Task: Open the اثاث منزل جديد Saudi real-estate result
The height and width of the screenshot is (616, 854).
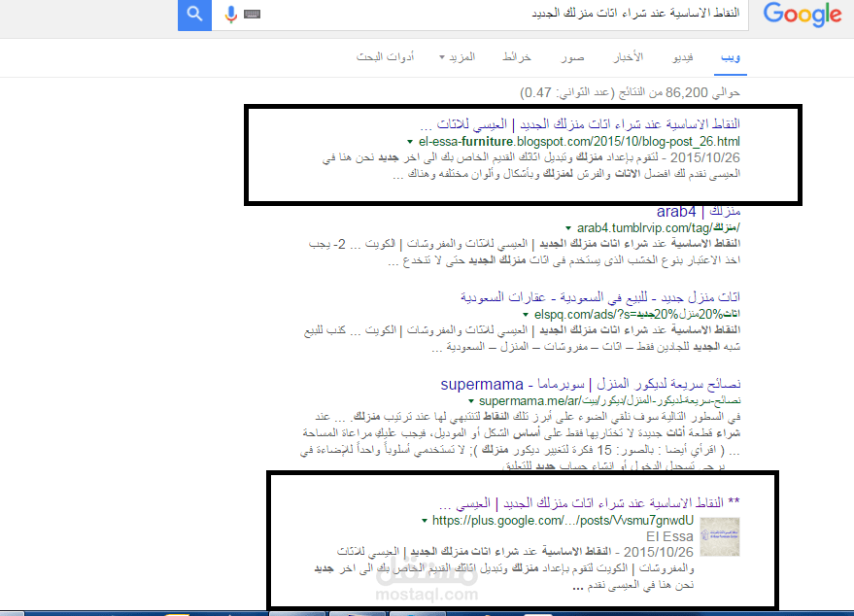Action: pyautogui.click(x=600, y=297)
